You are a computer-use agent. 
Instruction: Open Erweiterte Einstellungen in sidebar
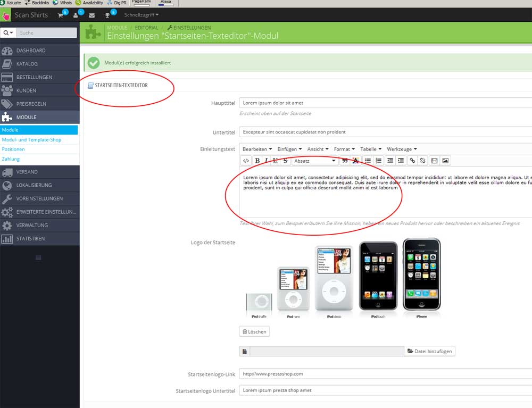[40, 212]
